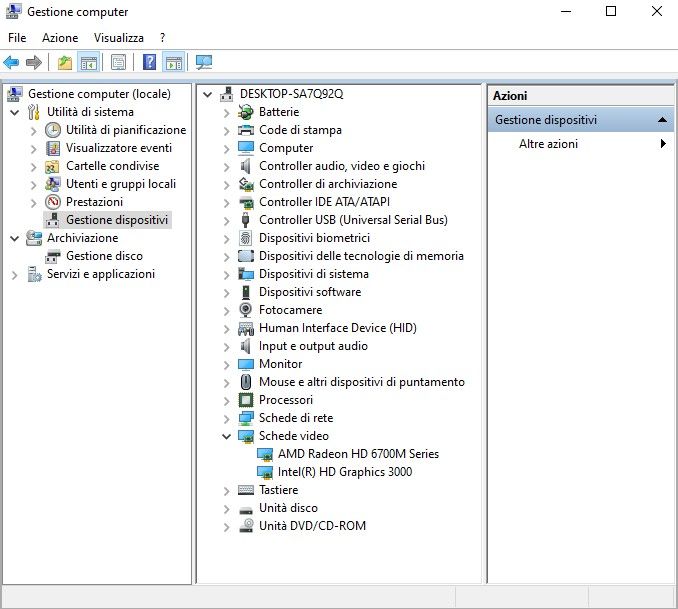Open the Visualizza menu
The height and width of the screenshot is (609, 678).
tap(119, 37)
